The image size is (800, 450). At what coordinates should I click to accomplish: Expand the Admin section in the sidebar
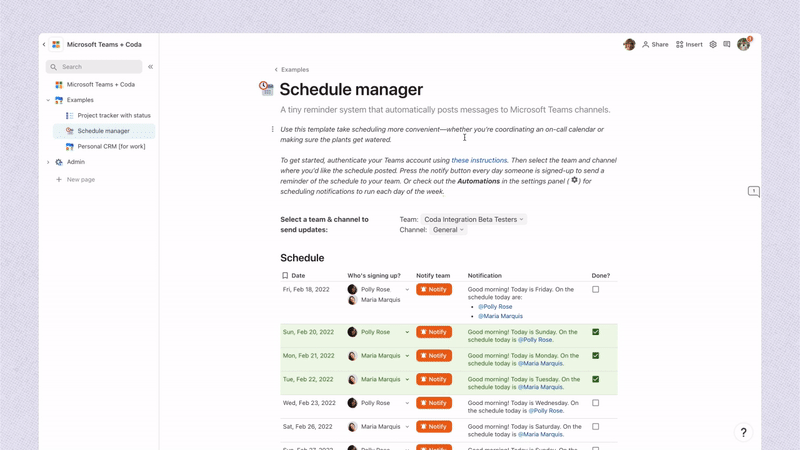coord(48,162)
